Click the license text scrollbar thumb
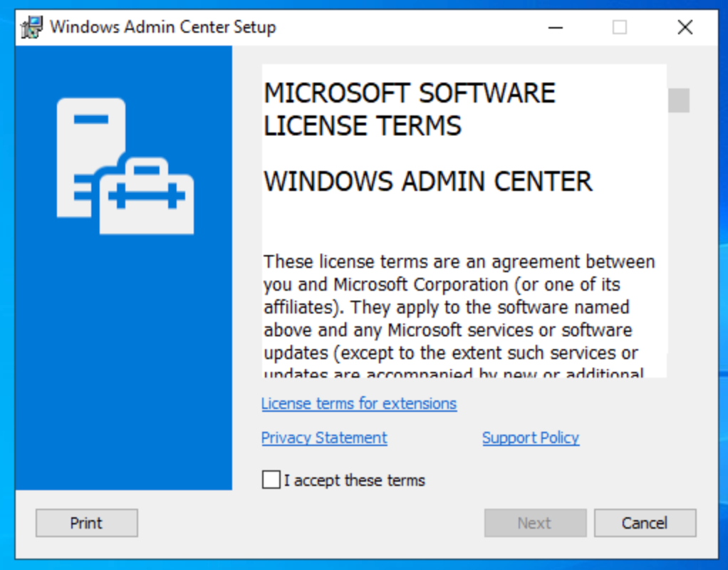728x570 pixels. coord(679,100)
